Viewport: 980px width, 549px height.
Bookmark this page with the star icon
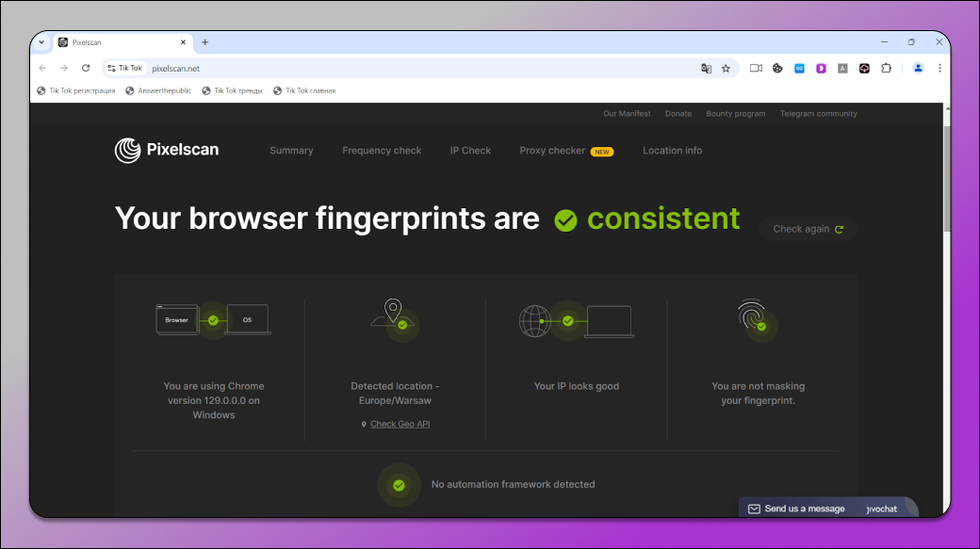(726, 69)
